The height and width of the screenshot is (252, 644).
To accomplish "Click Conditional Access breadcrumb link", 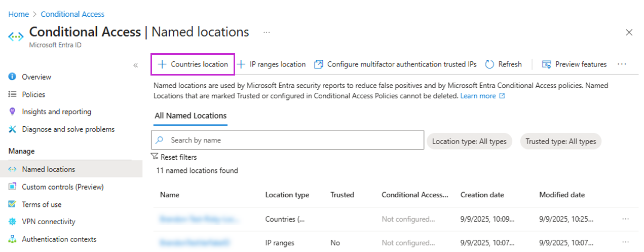I will (x=72, y=14).
